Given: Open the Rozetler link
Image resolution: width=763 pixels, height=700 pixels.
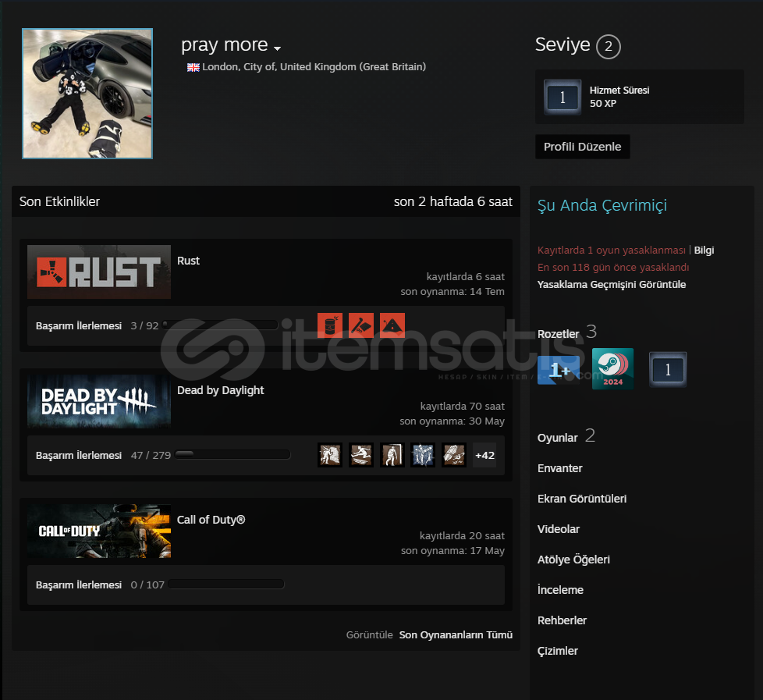Looking at the screenshot, I should point(558,334).
